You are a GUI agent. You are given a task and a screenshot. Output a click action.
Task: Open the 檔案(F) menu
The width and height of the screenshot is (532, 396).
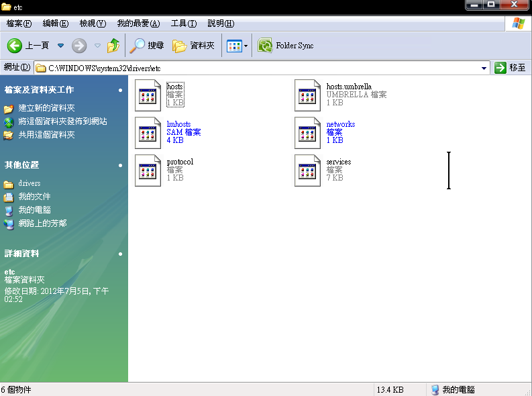coord(19,23)
